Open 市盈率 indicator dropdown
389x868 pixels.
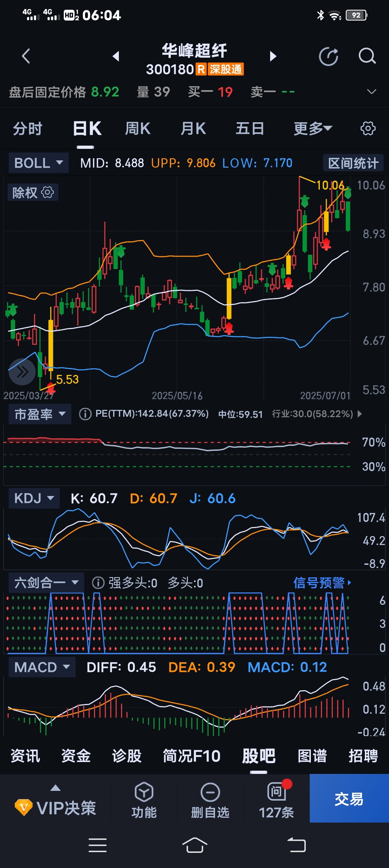pyautogui.click(x=40, y=414)
